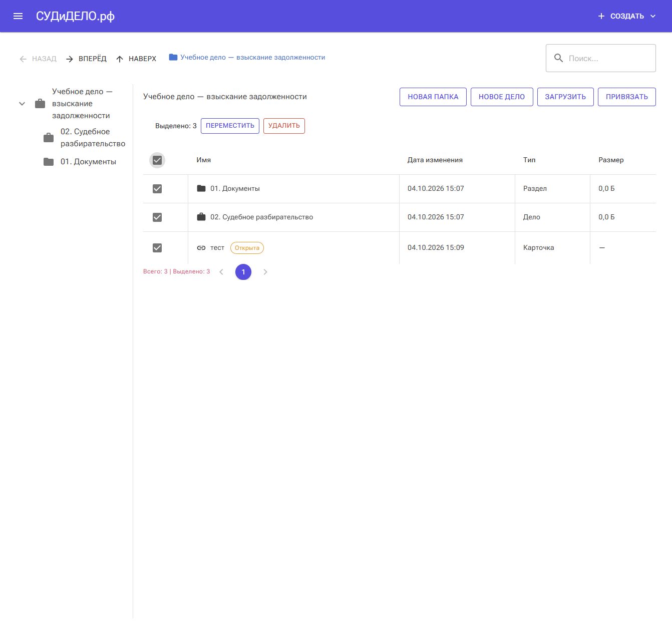Expand the СОЗДАТЬ dropdown arrow
The width and height of the screenshot is (672, 627).
(x=653, y=16)
